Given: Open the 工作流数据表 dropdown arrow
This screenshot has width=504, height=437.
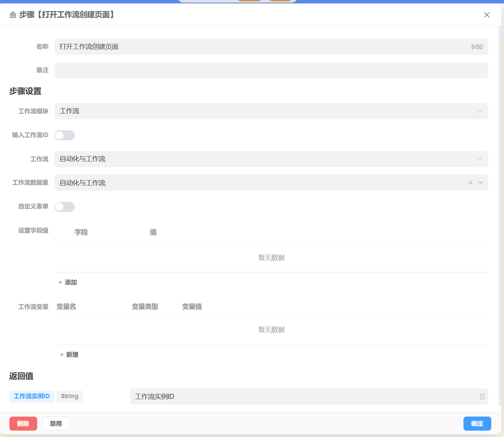Looking at the screenshot, I should pos(480,183).
